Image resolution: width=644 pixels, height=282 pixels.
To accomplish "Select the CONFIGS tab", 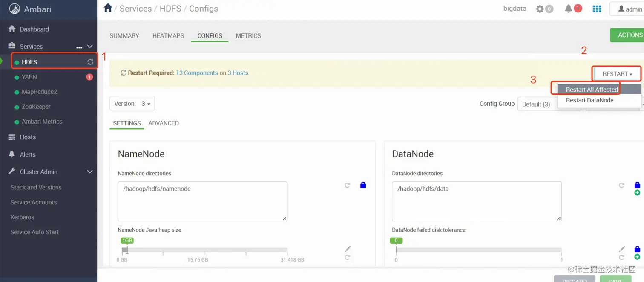I will point(210,36).
